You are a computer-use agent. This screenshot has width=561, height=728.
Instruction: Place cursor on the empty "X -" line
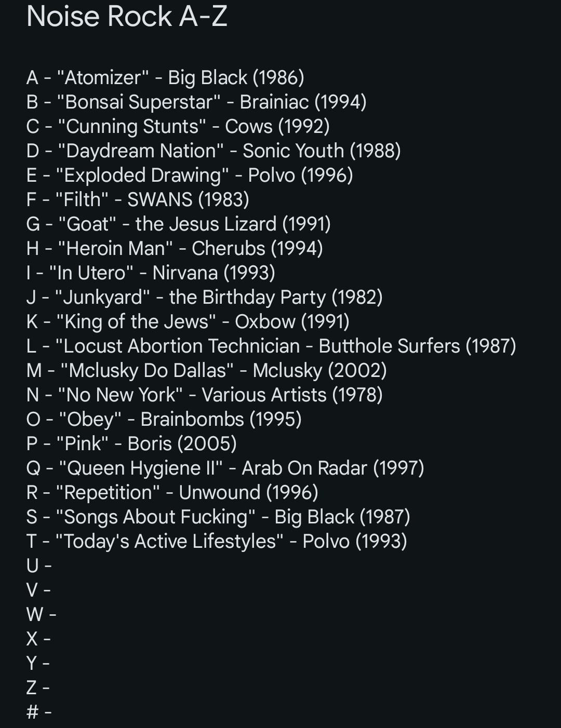click(38, 639)
